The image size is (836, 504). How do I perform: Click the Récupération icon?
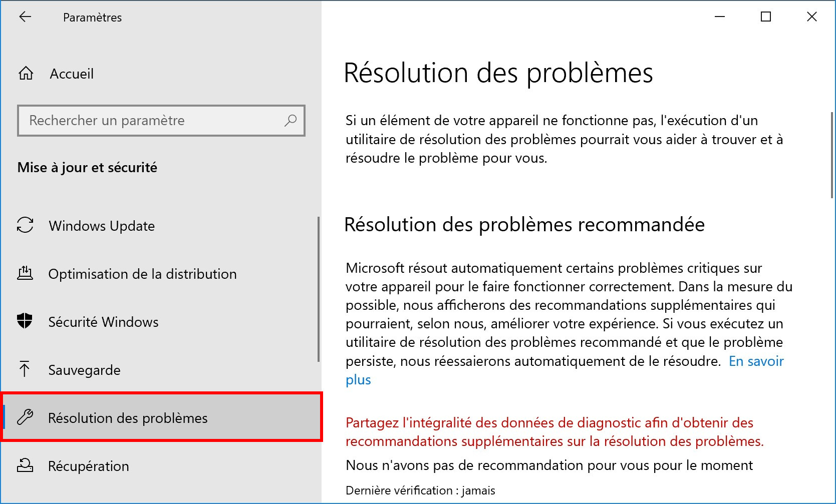point(25,465)
